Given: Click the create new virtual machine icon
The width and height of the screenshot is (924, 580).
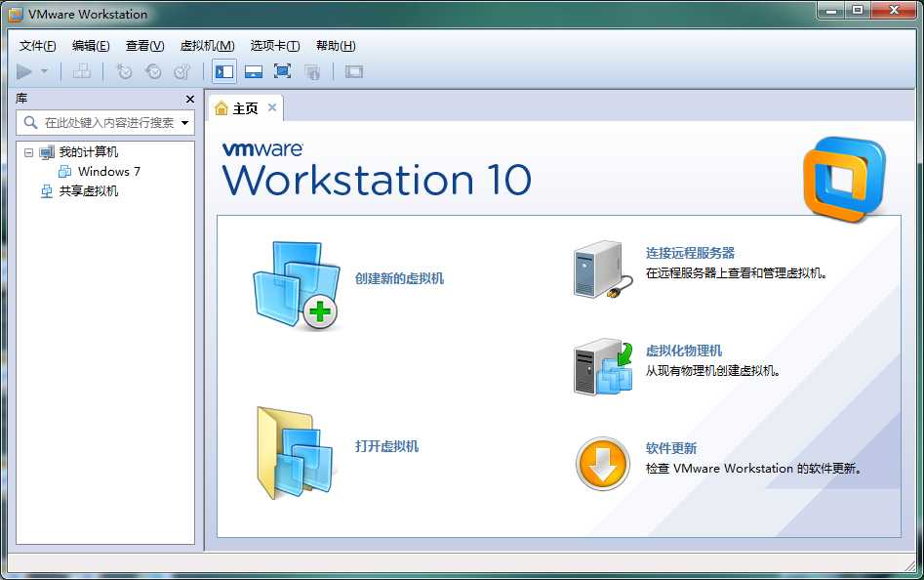Looking at the screenshot, I should [297, 285].
